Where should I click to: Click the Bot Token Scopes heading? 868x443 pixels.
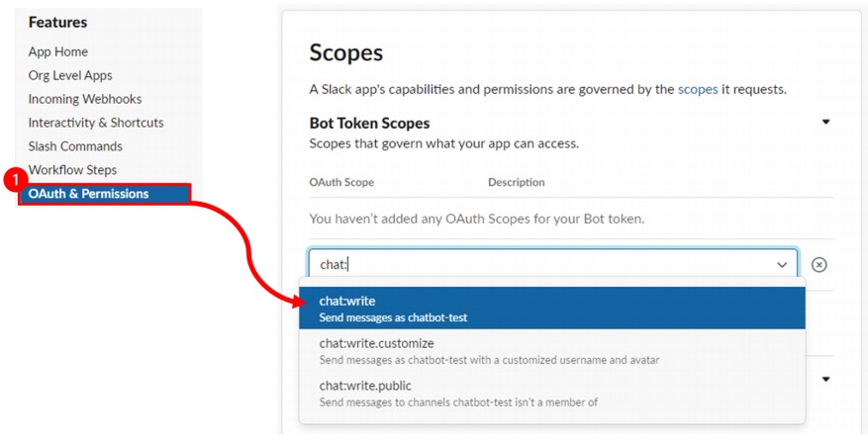click(369, 124)
